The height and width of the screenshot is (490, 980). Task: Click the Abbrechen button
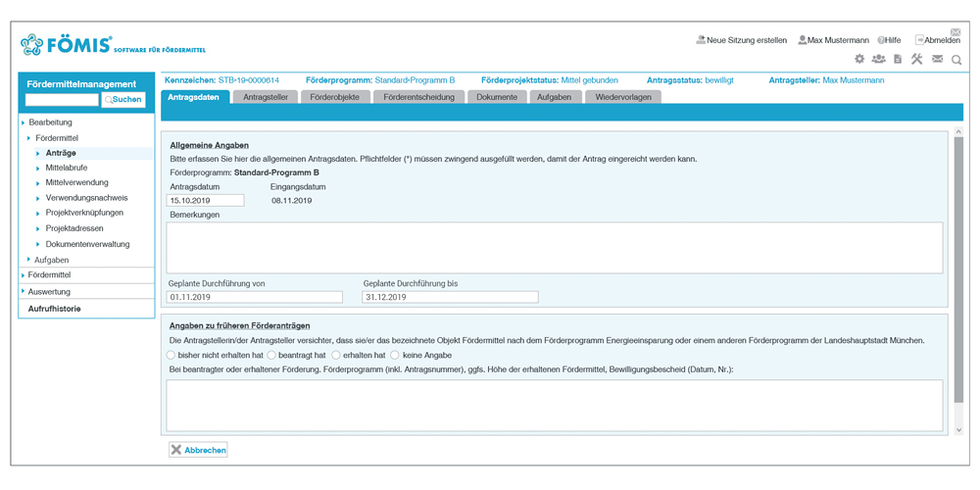pos(198,450)
